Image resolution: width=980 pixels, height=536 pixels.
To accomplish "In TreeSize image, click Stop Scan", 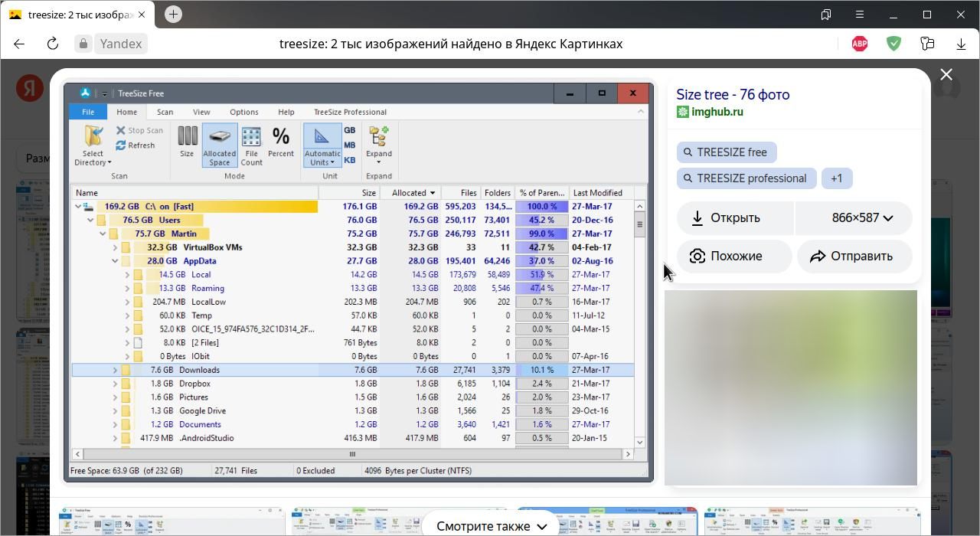I will [139, 130].
